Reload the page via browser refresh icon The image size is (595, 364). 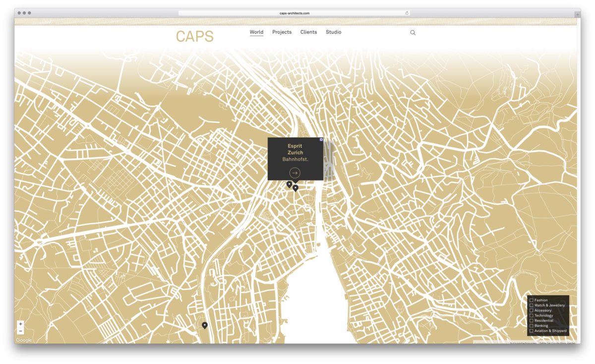tap(407, 13)
